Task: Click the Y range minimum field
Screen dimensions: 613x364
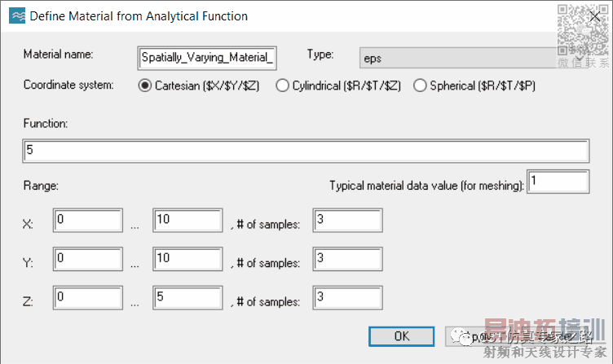Action: coord(87,260)
